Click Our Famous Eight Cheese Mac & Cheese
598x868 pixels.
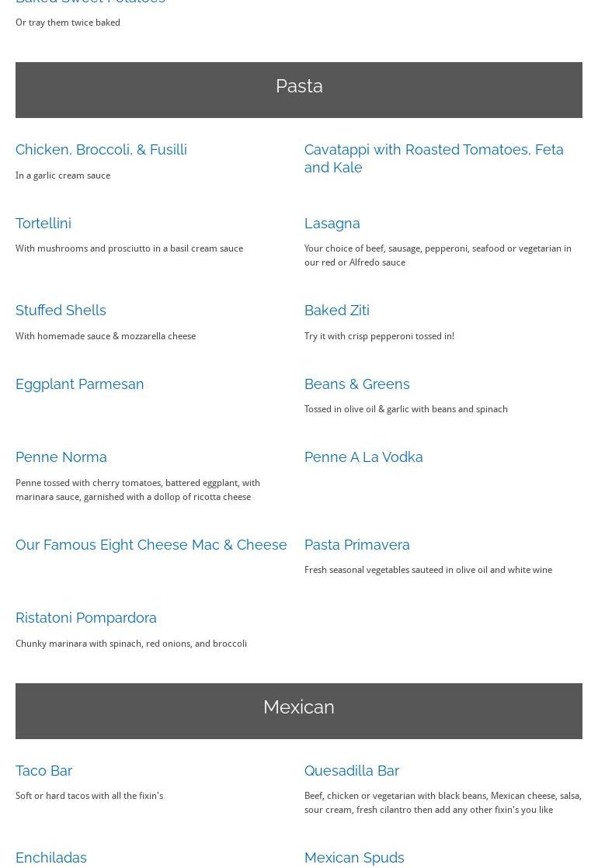pos(151,544)
